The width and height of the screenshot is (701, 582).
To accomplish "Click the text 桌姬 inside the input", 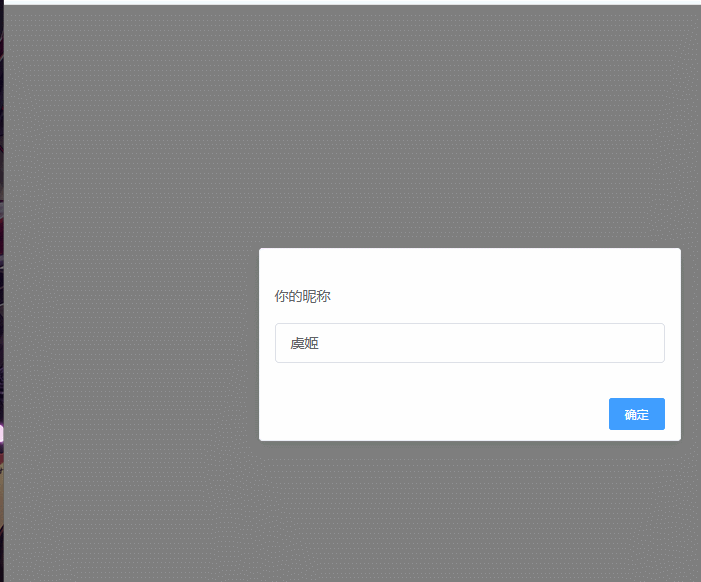I will (304, 343).
